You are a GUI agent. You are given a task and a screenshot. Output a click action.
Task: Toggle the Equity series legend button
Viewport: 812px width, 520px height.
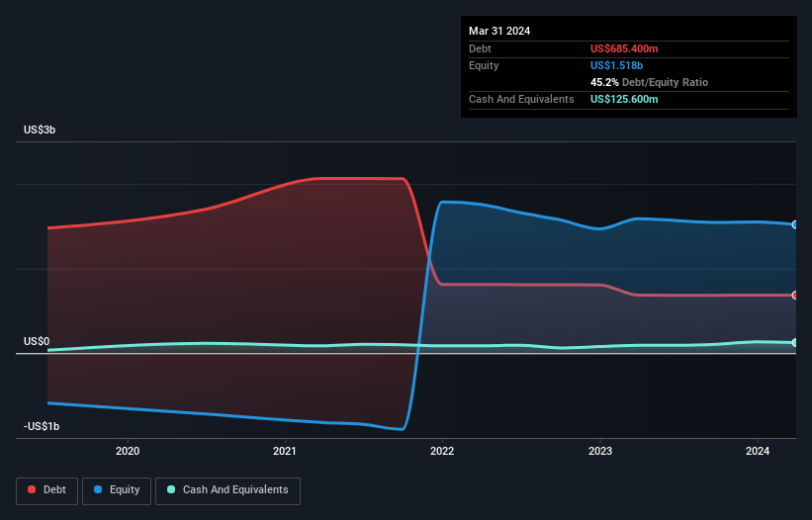(x=117, y=490)
